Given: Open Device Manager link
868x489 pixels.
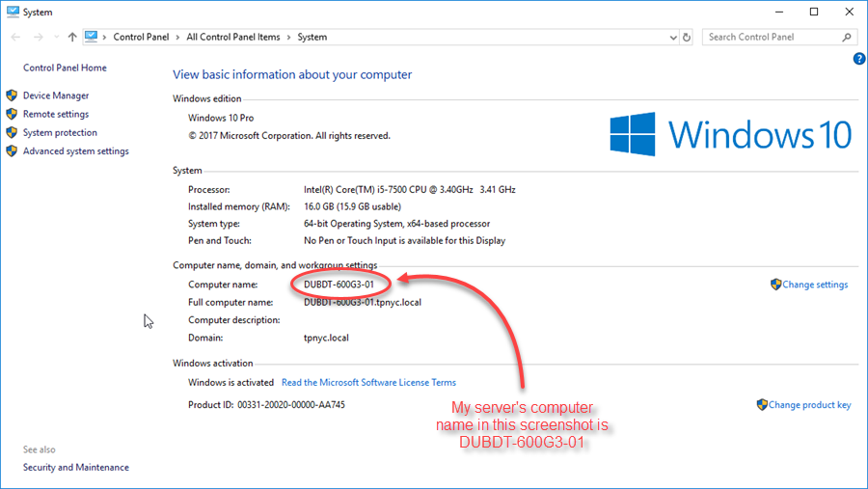Looking at the screenshot, I should point(56,95).
